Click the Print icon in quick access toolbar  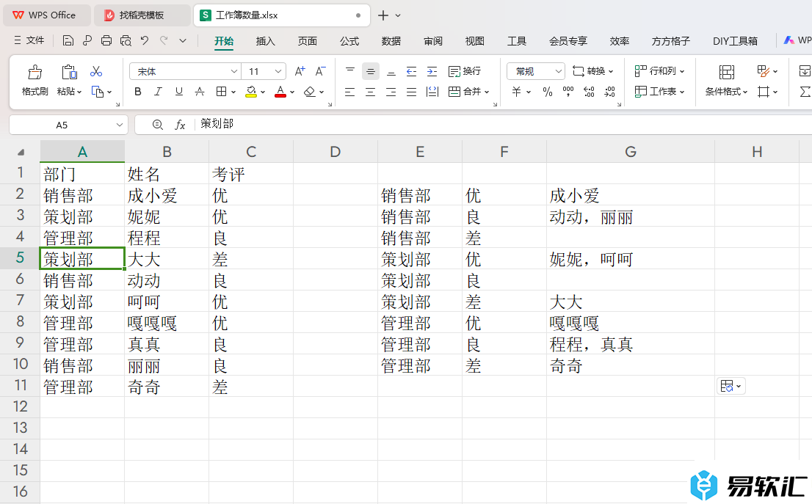106,41
